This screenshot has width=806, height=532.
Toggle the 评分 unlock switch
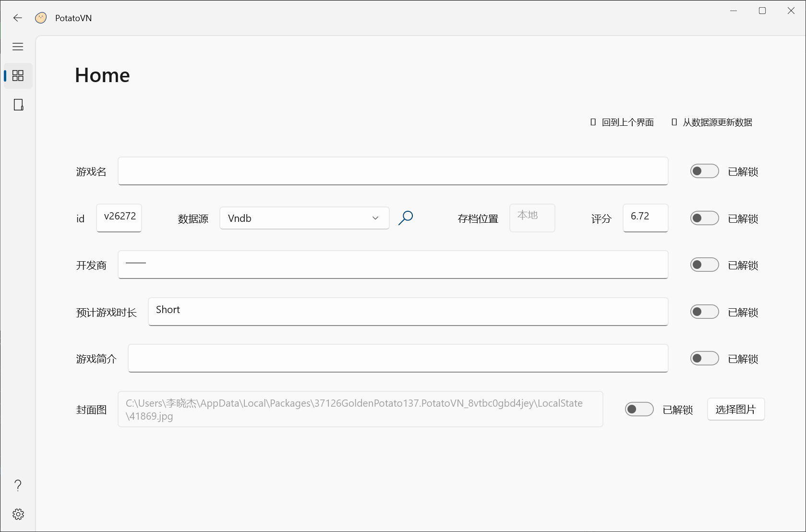[x=704, y=218]
